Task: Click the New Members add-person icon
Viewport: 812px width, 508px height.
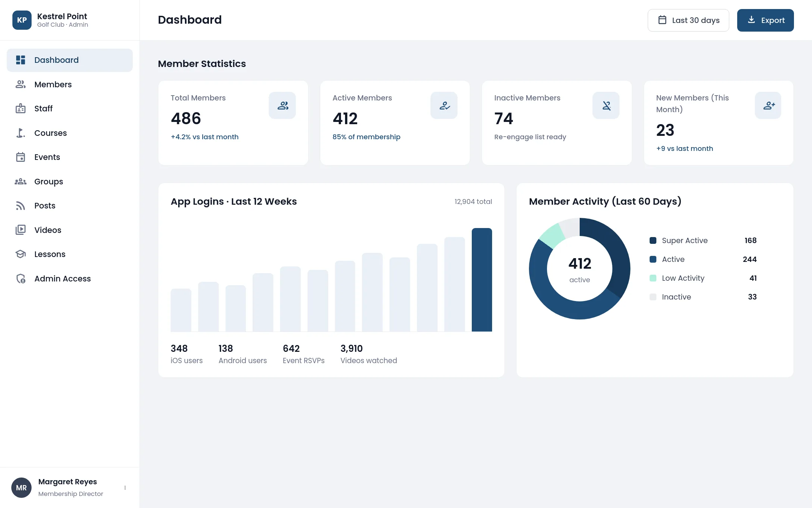Action: coord(768,105)
